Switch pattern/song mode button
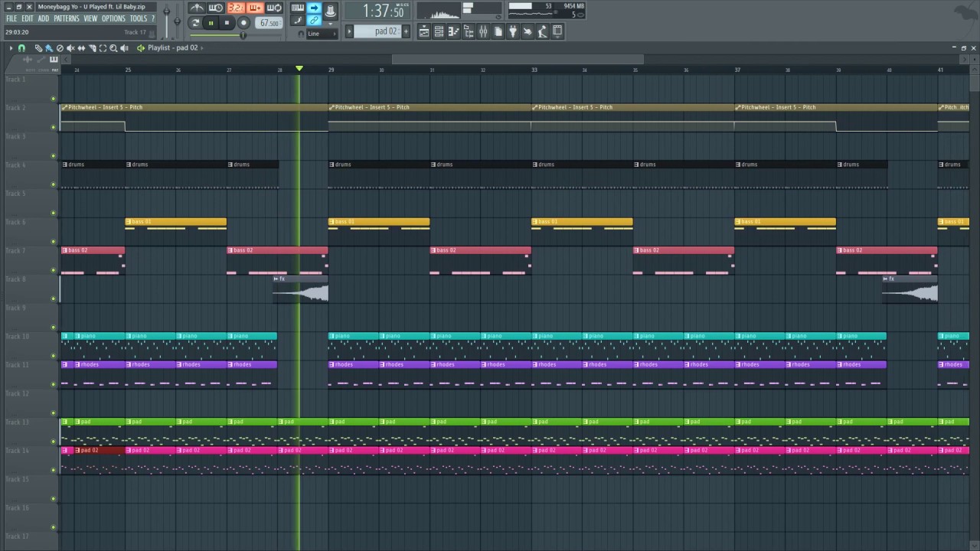980x551 pixels. tap(195, 23)
